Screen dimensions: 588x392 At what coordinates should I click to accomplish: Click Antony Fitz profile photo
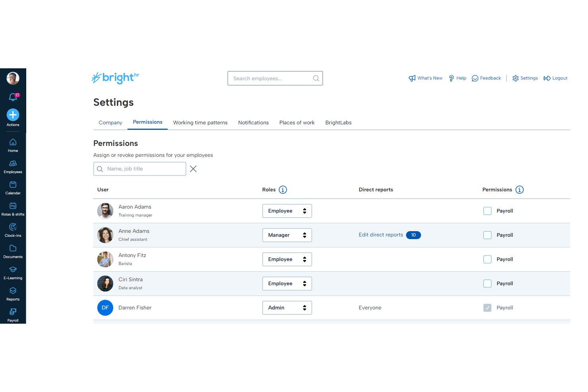coord(105,259)
